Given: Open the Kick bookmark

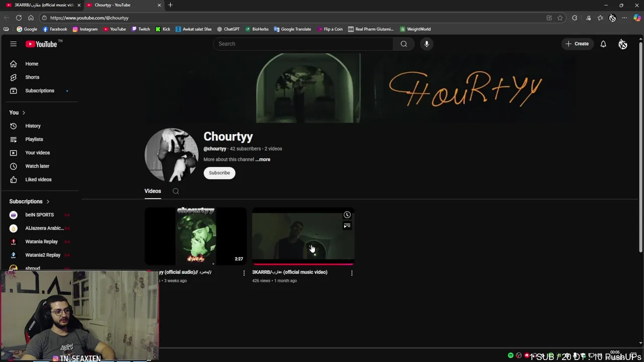Looking at the screenshot, I should pos(163,29).
